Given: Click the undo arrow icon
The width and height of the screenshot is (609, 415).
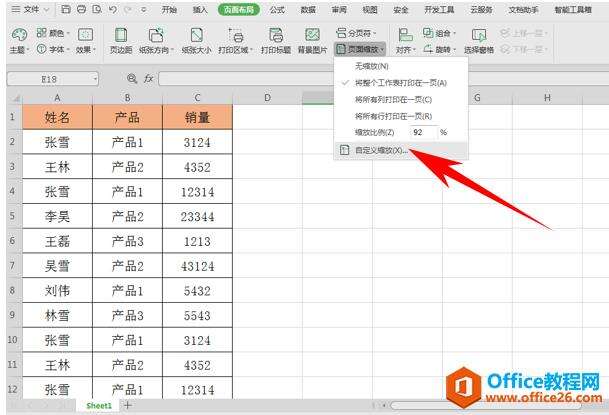Looking at the screenshot, I should pos(113,9).
